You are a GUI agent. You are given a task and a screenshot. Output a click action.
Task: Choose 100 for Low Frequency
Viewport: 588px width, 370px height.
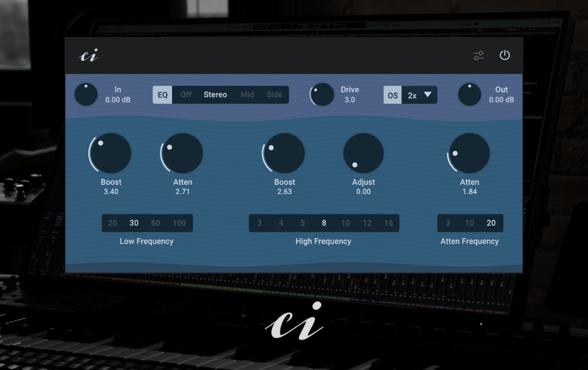pos(179,223)
